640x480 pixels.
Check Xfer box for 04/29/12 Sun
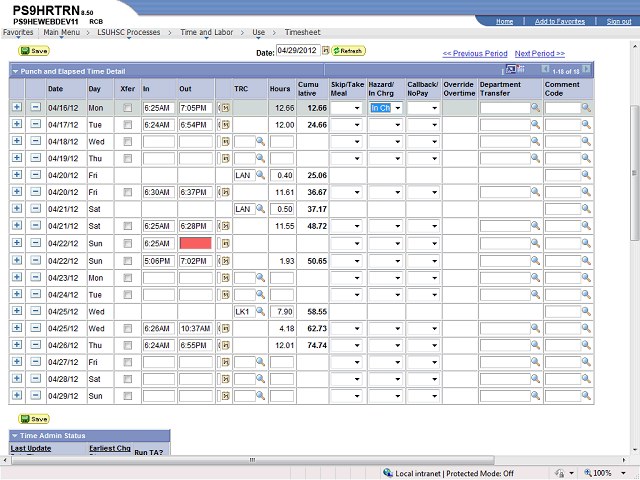pyautogui.click(x=128, y=396)
